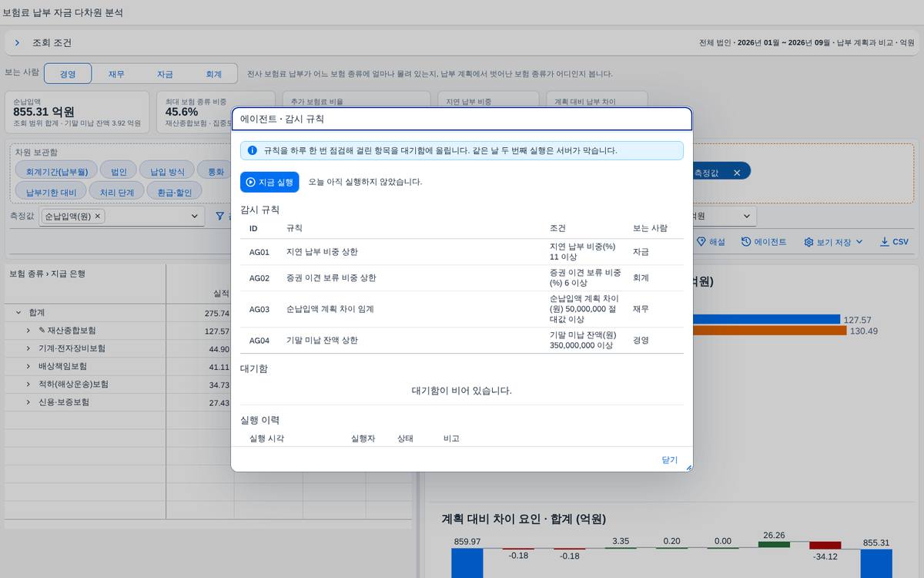
Task: Click the green 26.26 waterfall bar
Action: coord(774,544)
